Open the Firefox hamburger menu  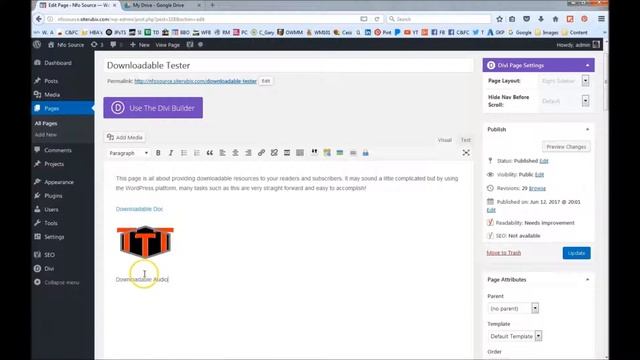tap(601, 19)
